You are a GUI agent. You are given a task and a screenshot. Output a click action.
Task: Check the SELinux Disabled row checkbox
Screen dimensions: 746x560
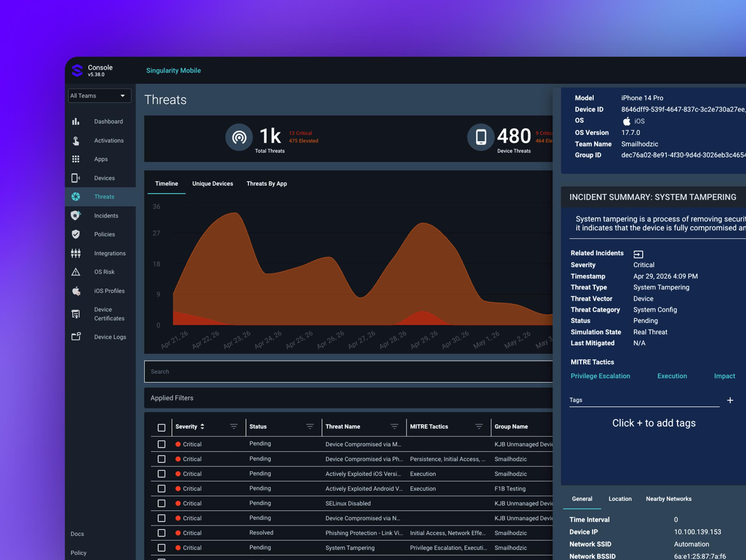click(161, 503)
